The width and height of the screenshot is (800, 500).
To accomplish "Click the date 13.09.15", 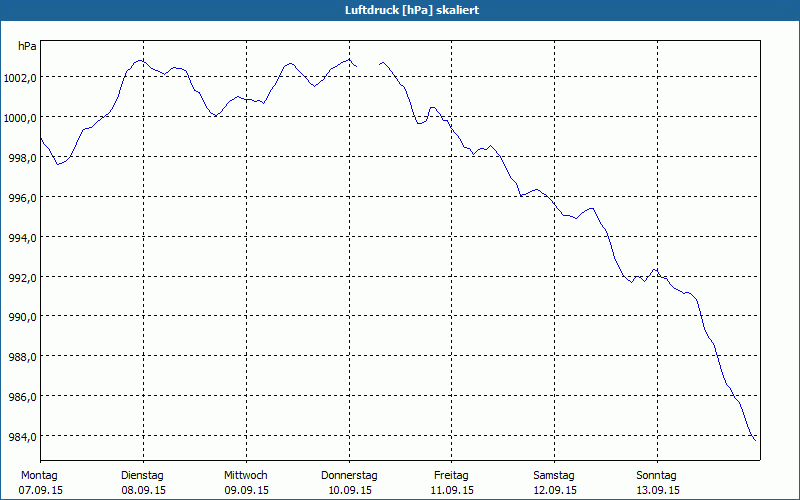I will tap(658, 491).
